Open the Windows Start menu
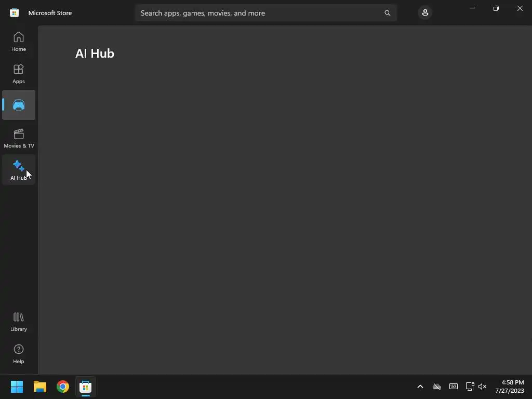The height and width of the screenshot is (399, 532). [x=17, y=387]
